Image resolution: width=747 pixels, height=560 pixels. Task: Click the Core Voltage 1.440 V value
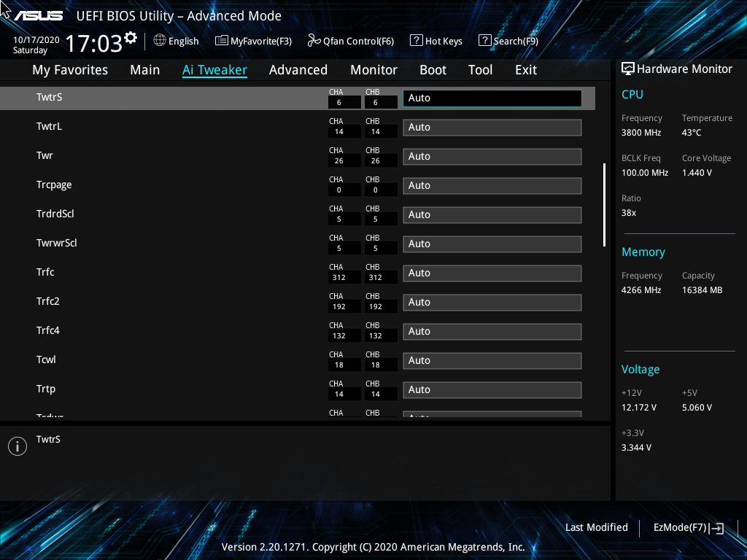coord(697,173)
